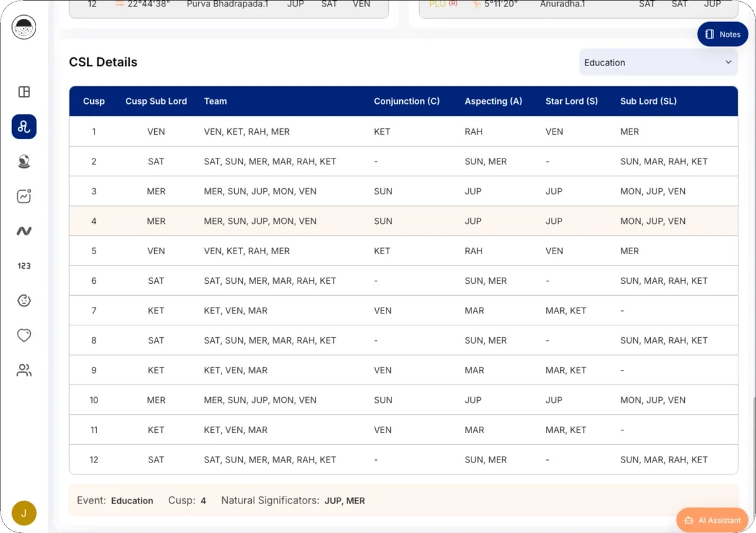The height and width of the screenshot is (533, 756).
Task: Click conjunction VEN in cusp 9 row
Action: [383, 371]
